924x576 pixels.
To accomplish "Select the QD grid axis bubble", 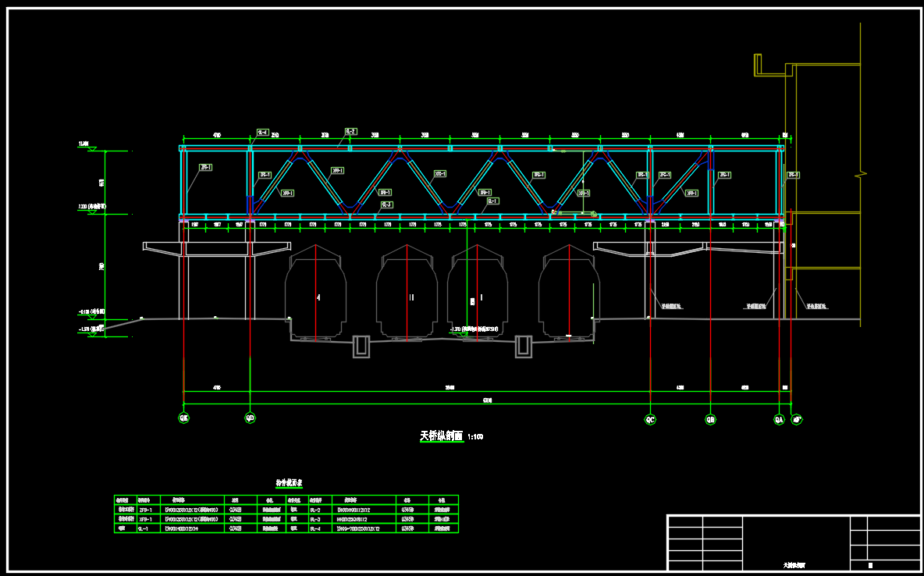I will tap(250, 418).
